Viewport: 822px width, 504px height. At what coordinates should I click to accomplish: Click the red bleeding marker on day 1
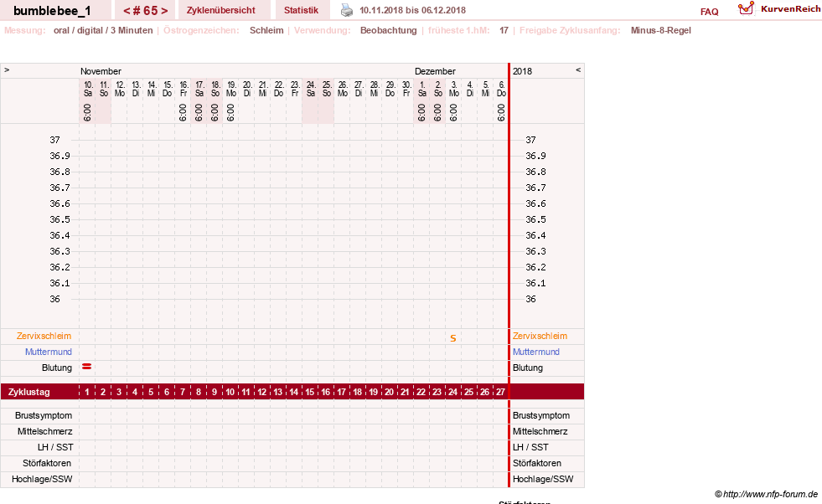point(87,367)
